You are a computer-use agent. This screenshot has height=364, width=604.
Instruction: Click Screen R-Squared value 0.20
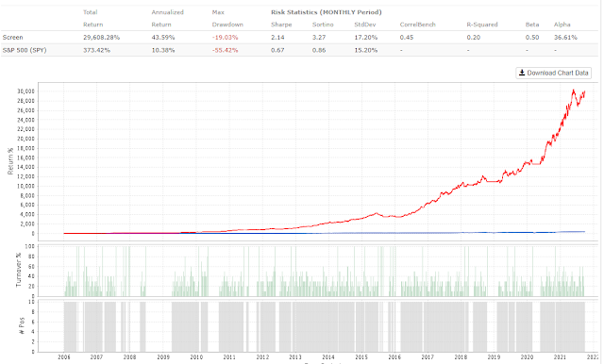(x=474, y=38)
